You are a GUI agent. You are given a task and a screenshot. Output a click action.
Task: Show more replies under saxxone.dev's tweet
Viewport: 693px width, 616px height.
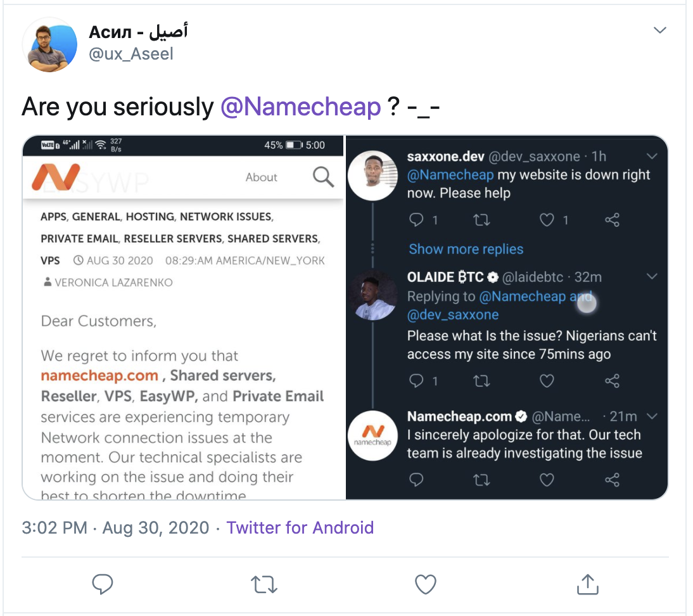point(466,248)
